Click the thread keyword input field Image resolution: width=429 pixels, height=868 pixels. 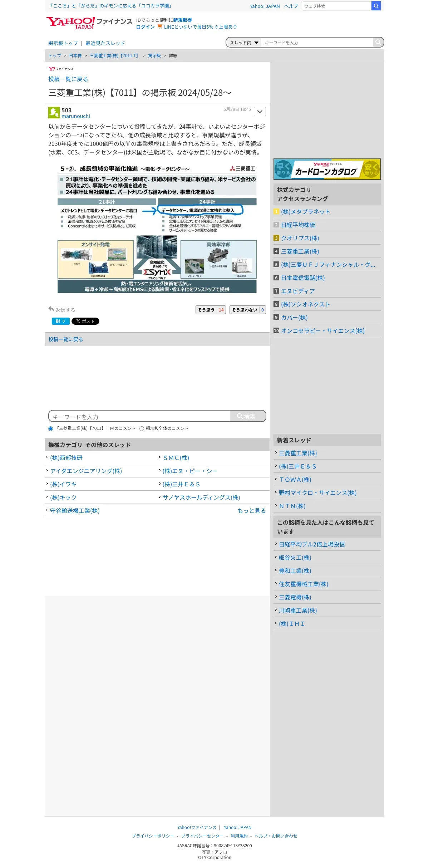pos(317,43)
